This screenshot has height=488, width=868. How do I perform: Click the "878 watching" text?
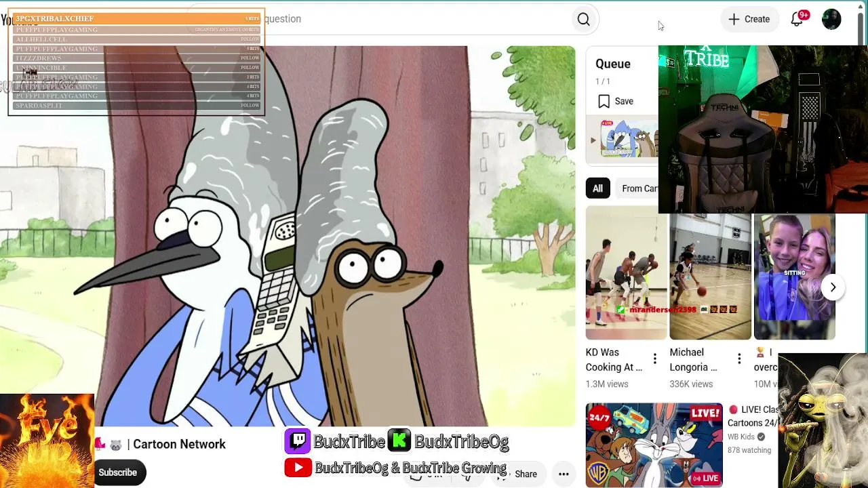tap(749, 450)
